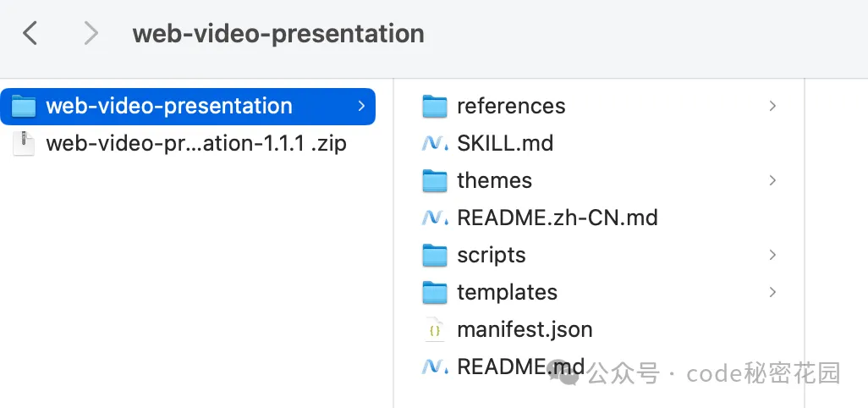Viewport: 868px width, 408px height.
Task: Select the README.md file name
Action: (521, 367)
